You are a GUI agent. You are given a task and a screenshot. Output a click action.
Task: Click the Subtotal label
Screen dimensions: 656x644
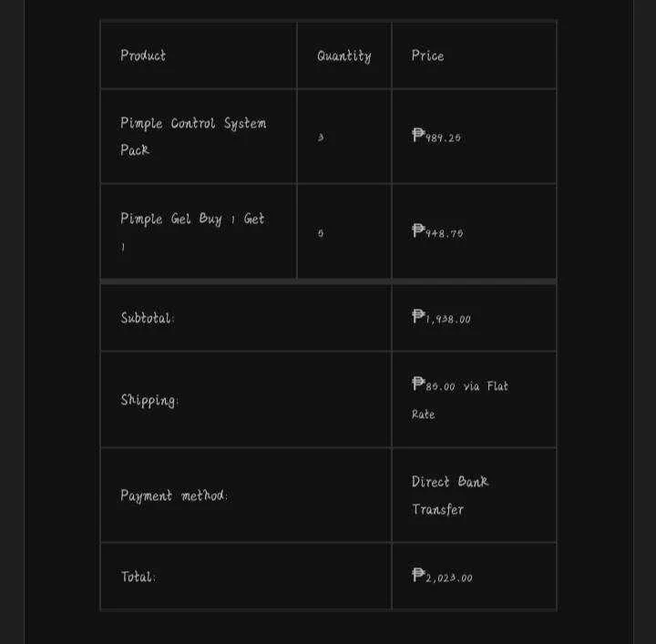148,318
